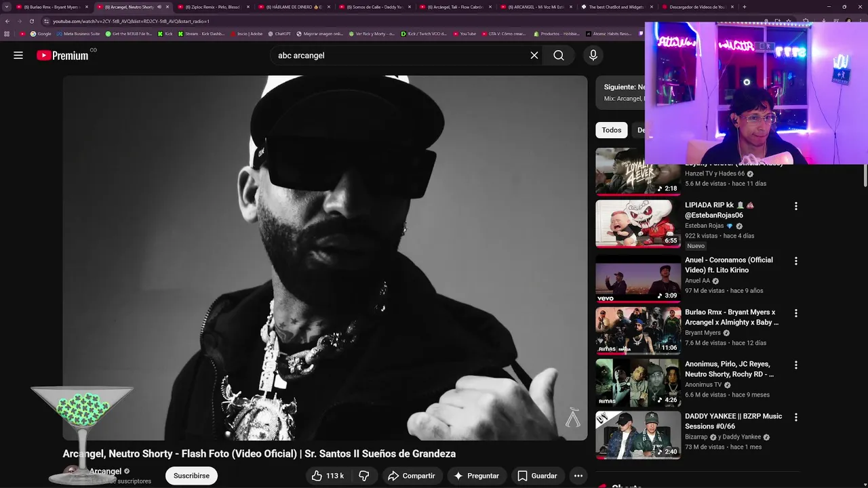Viewport: 868px width, 488px height.
Task: Open Anonimus, Pirlo, JC Reyes thumbnail
Action: [638, 382]
